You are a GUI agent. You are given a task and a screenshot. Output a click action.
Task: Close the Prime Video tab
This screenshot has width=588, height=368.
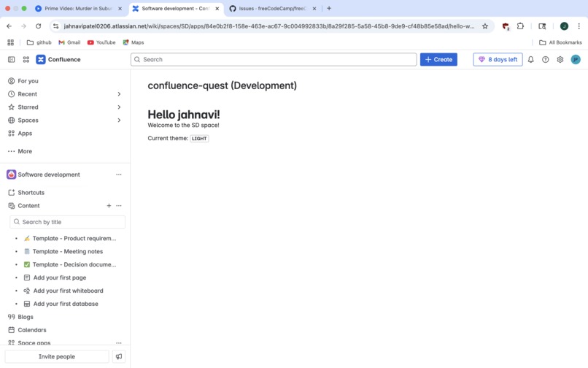coord(120,8)
